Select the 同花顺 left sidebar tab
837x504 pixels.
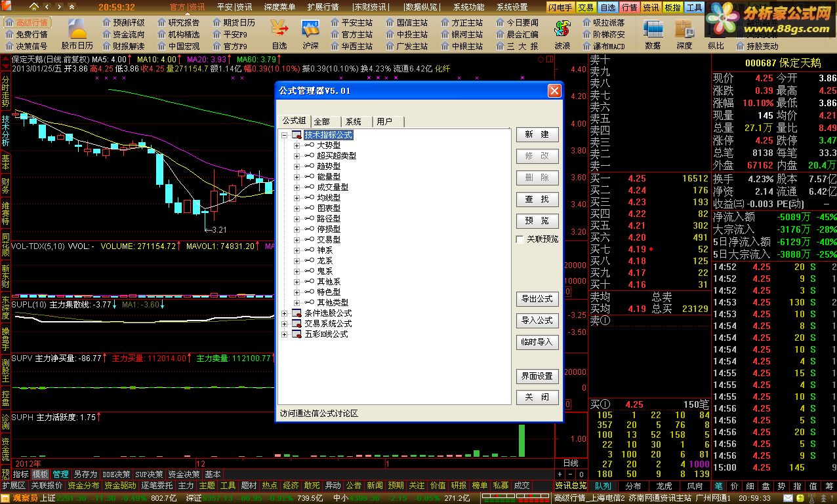(x=6, y=243)
